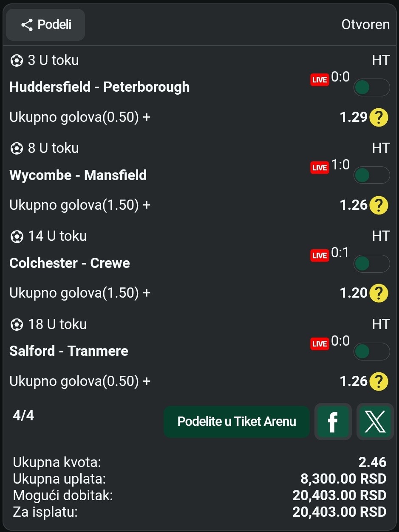Click question mark beside odds 1.20
The height and width of the screenshot is (532, 399).
(x=379, y=293)
